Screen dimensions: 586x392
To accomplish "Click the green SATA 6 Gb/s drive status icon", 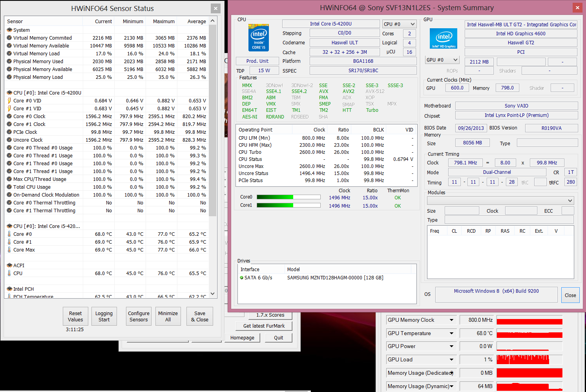I will click(242, 278).
